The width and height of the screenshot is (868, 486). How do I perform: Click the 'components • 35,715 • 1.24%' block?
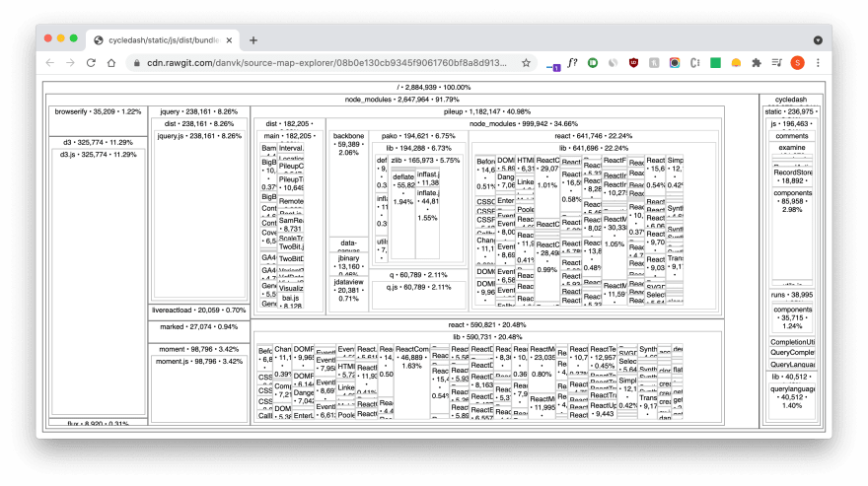tap(793, 318)
